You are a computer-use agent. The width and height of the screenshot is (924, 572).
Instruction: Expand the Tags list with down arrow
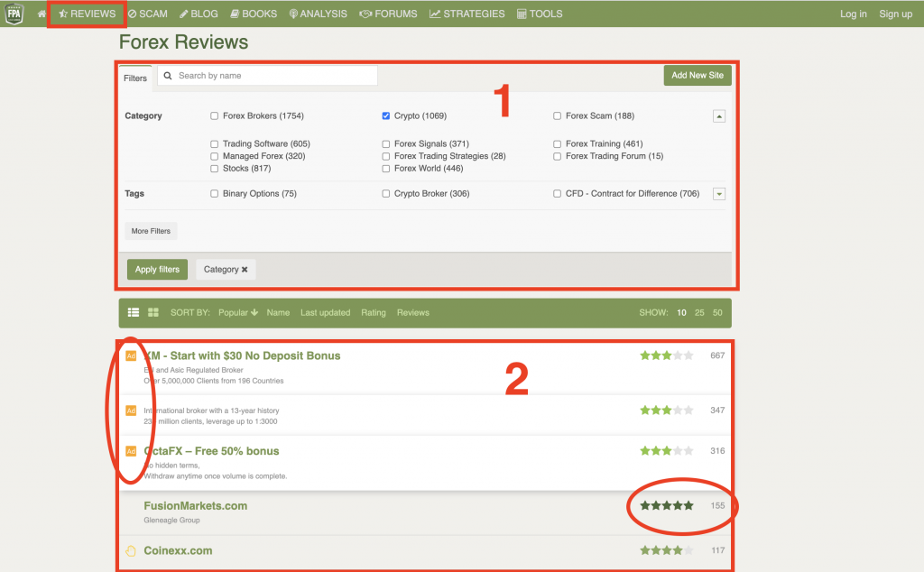[x=719, y=194]
